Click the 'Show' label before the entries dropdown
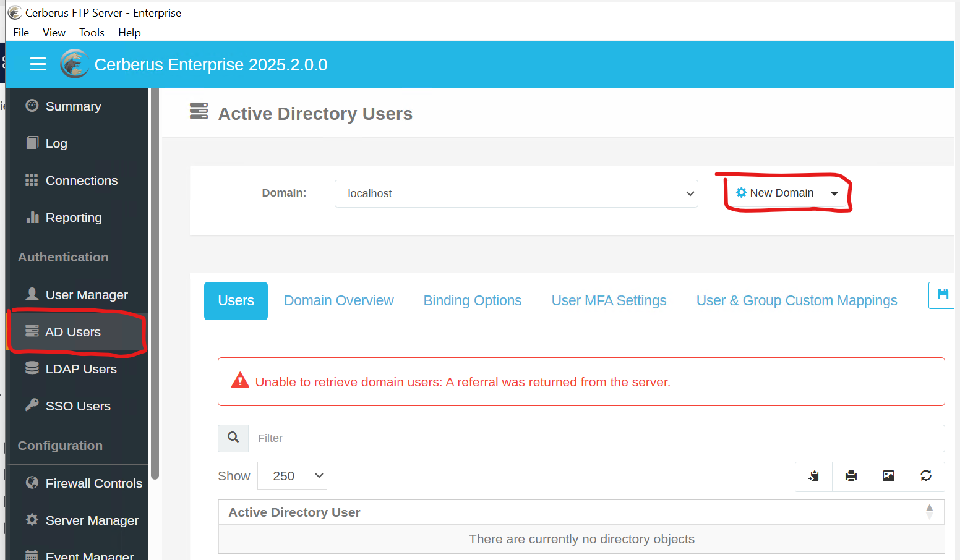 point(234,476)
